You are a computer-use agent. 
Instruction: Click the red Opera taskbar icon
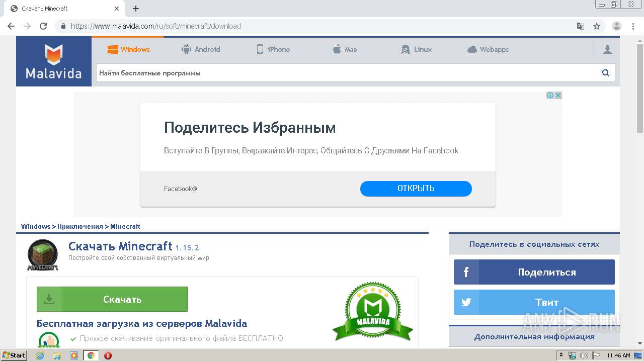(x=108, y=355)
